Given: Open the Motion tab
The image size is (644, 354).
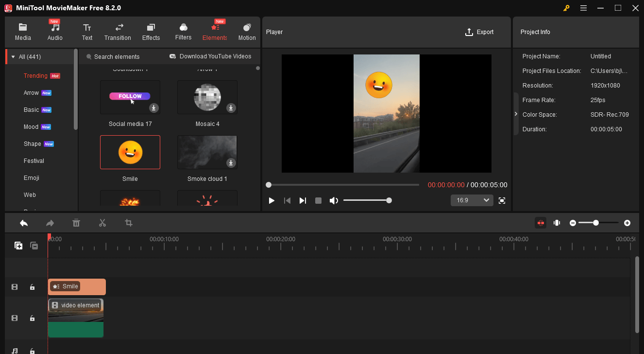Looking at the screenshot, I should click(247, 32).
